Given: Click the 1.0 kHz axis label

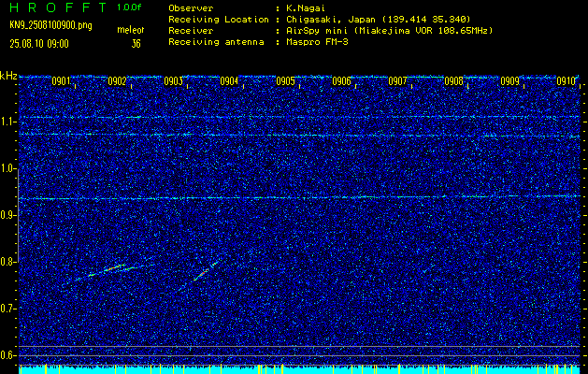Looking at the screenshot, I should coord(7,168).
